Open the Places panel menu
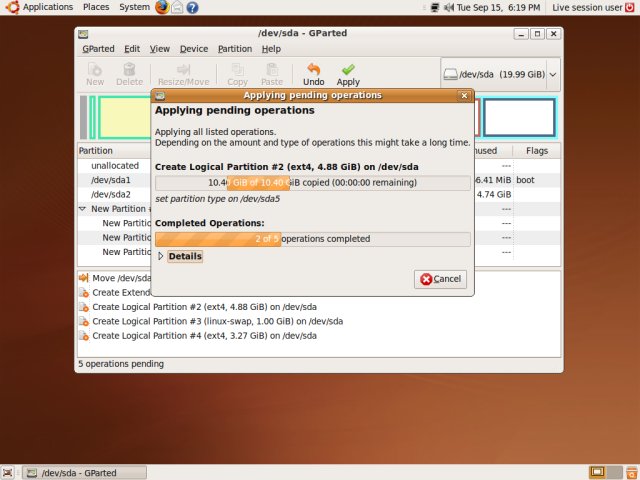640x480 pixels. coord(96,7)
